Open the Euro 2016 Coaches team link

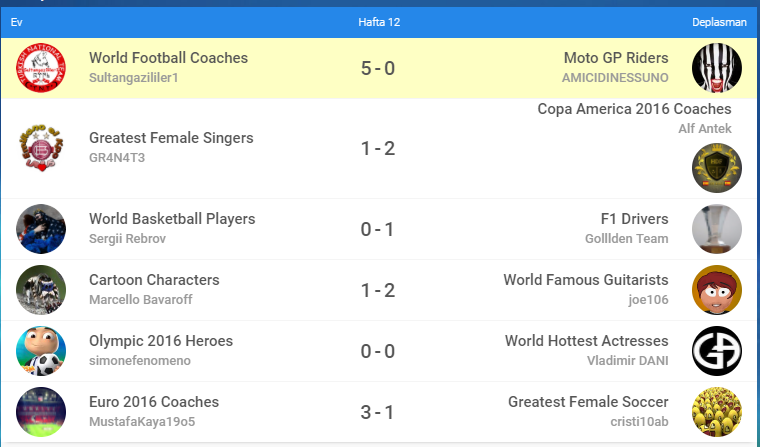(154, 402)
